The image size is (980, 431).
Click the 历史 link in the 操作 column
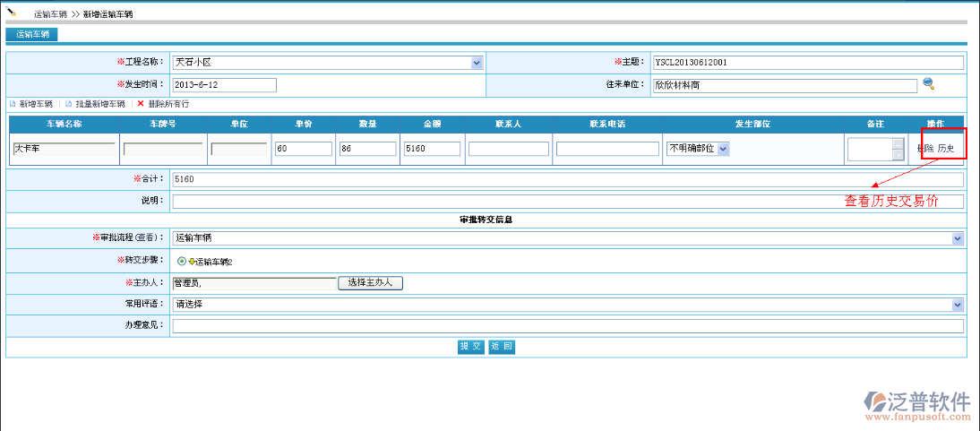point(947,149)
